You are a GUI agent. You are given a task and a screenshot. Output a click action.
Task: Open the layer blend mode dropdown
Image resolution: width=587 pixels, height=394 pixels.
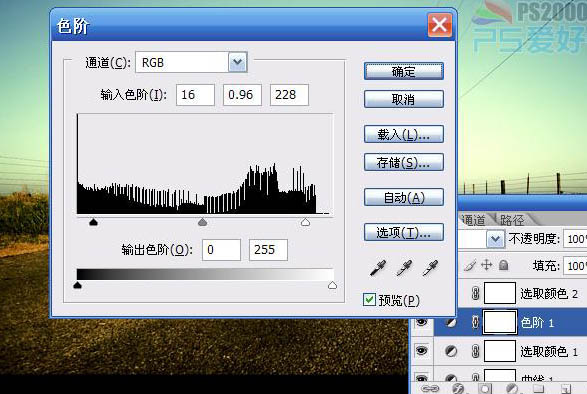(x=495, y=239)
